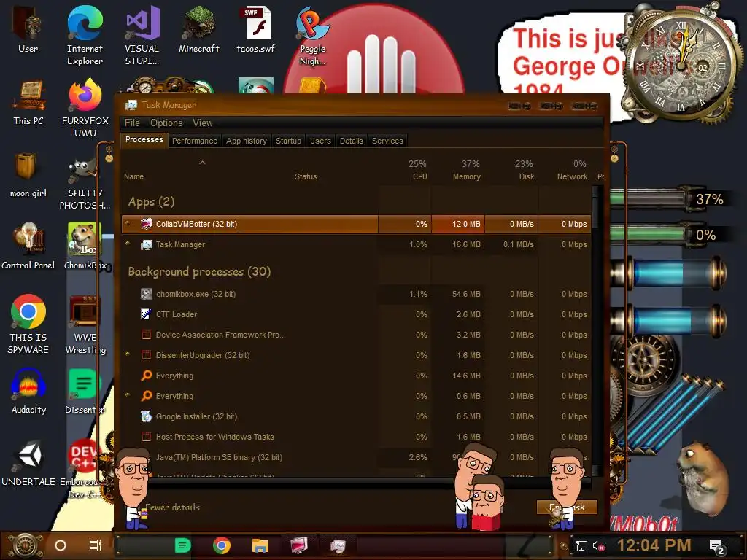Image resolution: width=747 pixels, height=560 pixels.
Task: Expand the second Everything process row
Action: pyautogui.click(x=128, y=394)
